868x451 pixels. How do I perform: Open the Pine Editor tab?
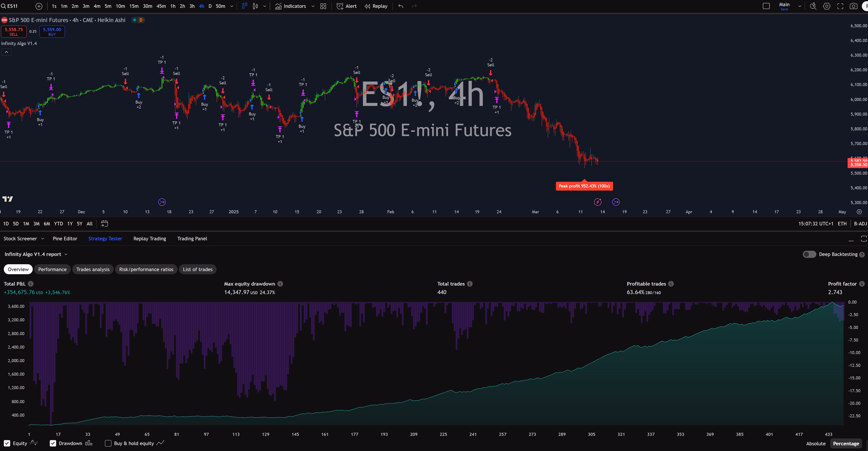coord(65,239)
